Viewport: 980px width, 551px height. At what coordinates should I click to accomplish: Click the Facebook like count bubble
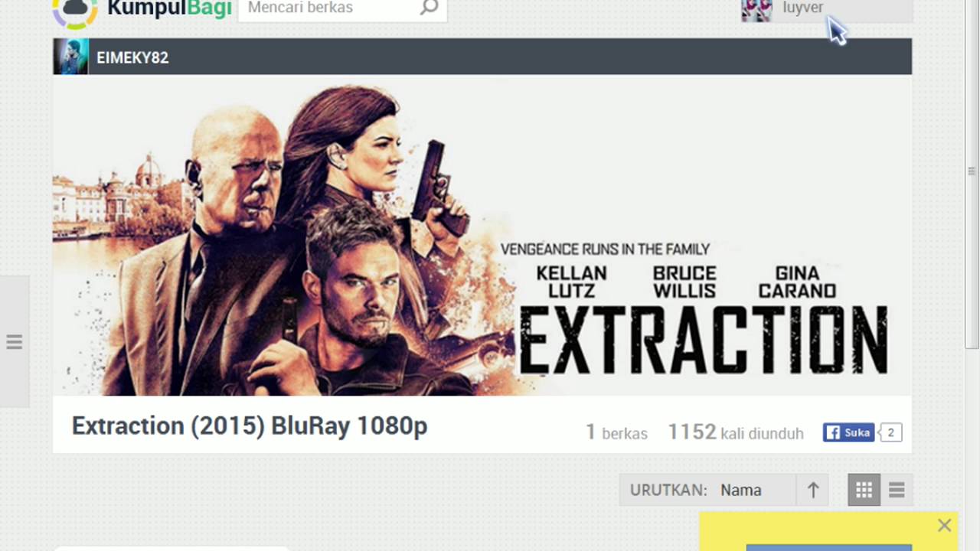pos(890,432)
